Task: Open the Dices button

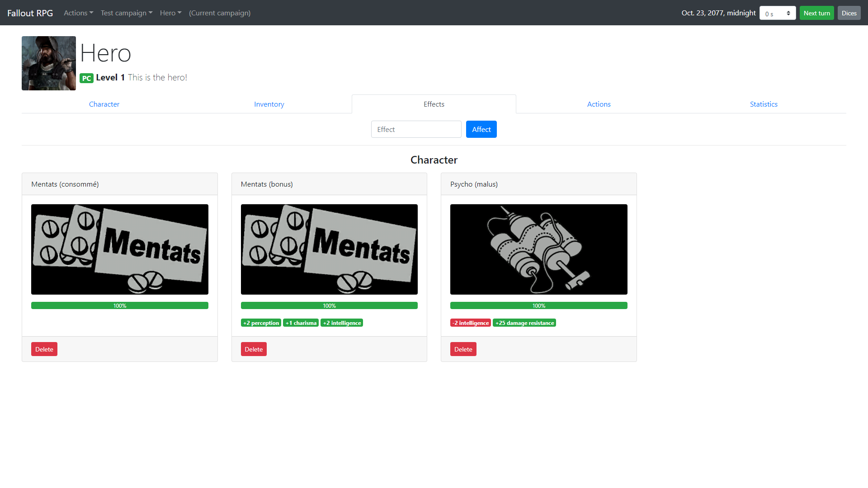Action: tap(849, 13)
